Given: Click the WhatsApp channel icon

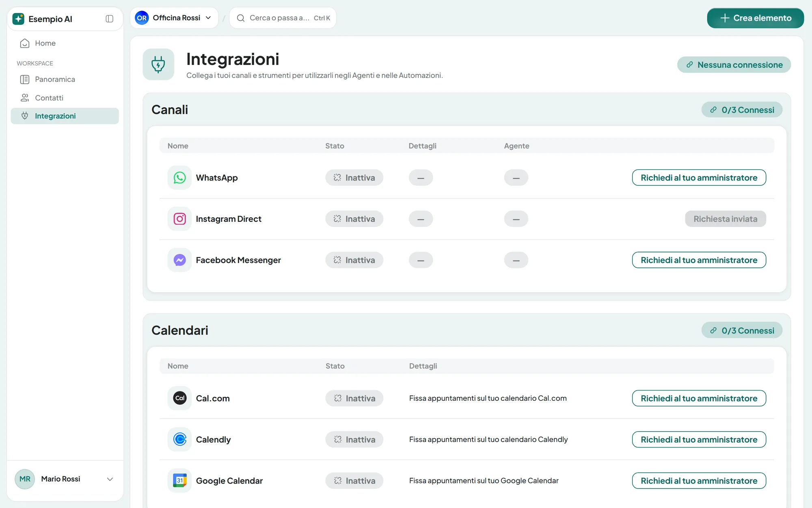Looking at the screenshot, I should [179, 178].
